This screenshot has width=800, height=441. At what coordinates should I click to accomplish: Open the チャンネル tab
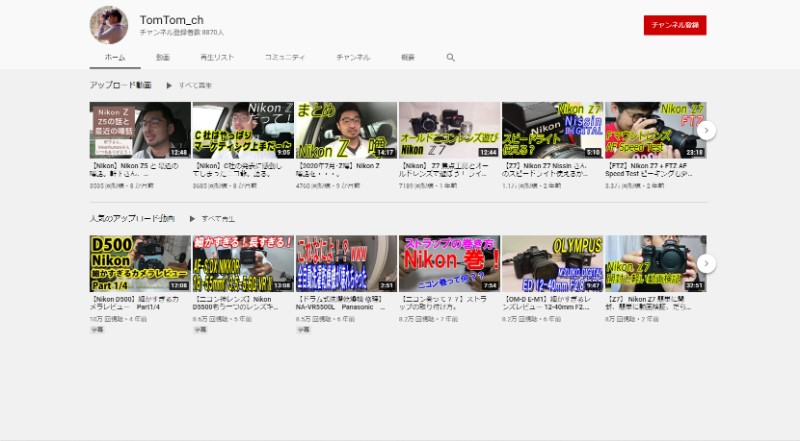(353, 57)
